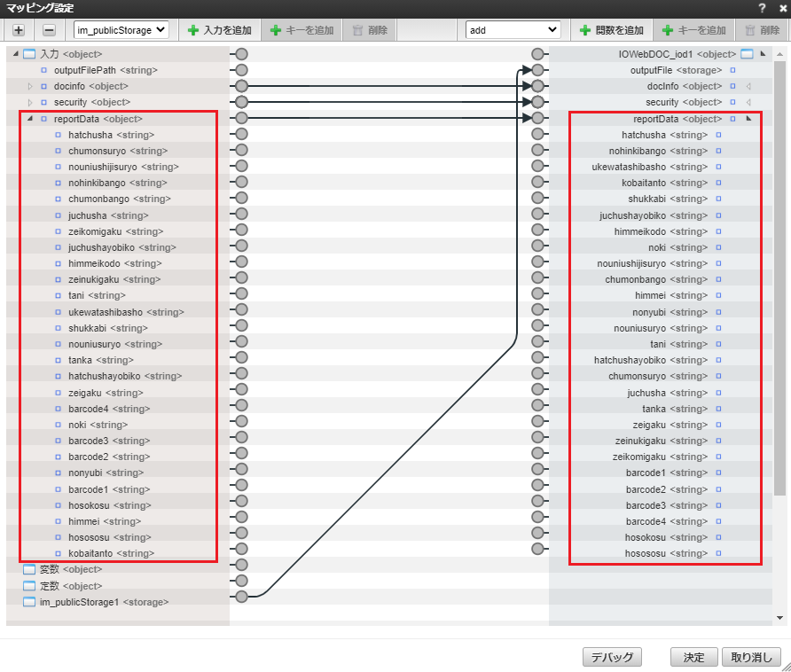
Task: Select left nouniushijisuryo string row
Action: (x=118, y=167)
